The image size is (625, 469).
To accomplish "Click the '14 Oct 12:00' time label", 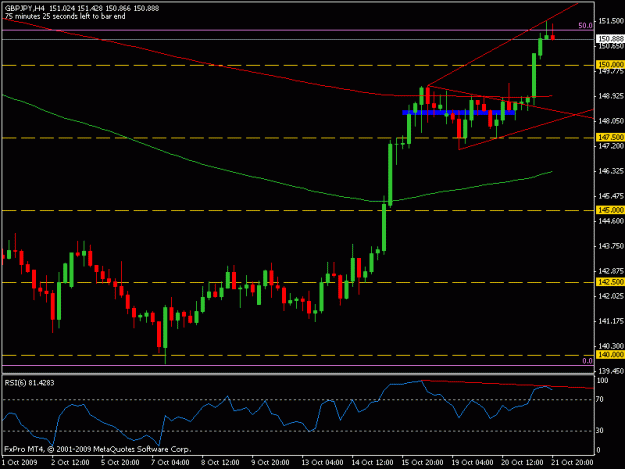I will (x=372, y=463).
